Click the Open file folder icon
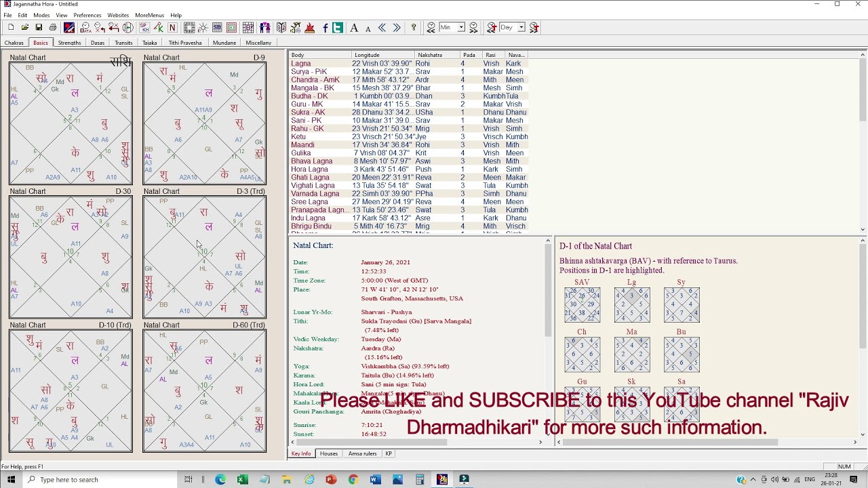 [25, 28]
